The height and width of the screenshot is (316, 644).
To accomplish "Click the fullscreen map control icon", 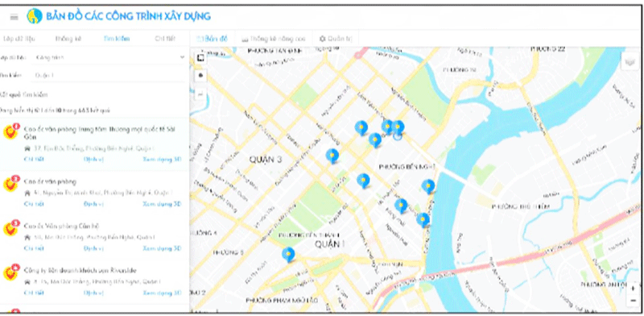I will pyautogui.click(x=200, y=57).
